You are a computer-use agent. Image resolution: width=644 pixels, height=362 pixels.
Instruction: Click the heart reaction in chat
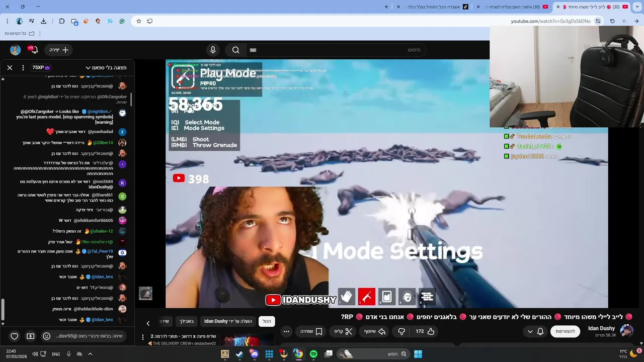pos(15,336)
